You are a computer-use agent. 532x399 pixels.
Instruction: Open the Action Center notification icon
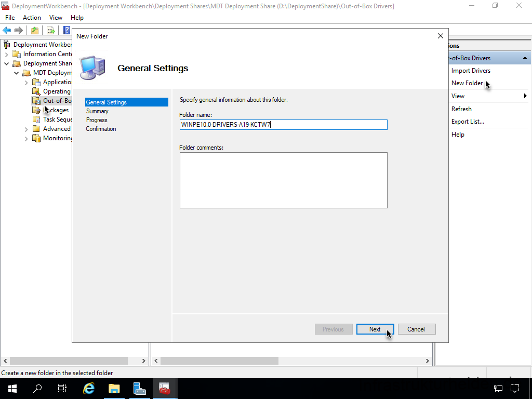tap(515, 389)
